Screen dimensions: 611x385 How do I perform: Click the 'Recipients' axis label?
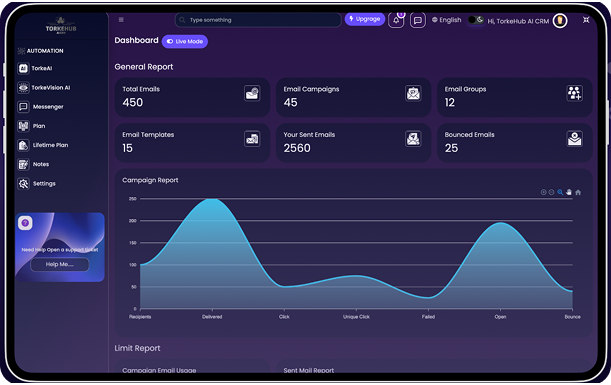(x=140, y=317)
